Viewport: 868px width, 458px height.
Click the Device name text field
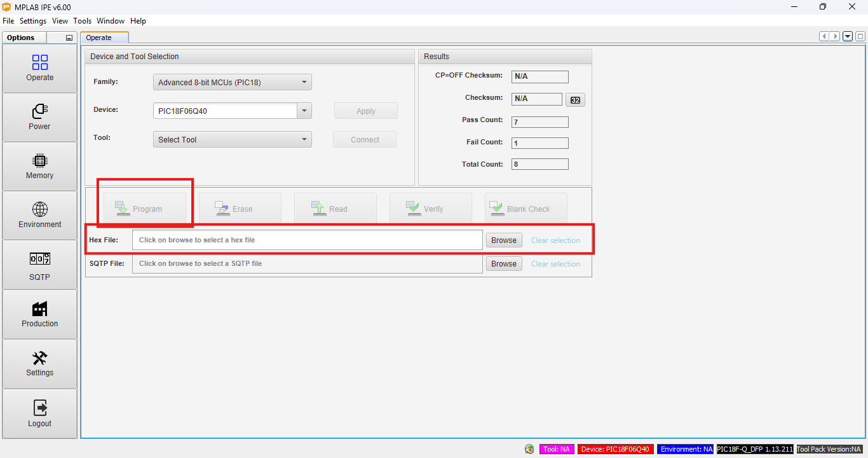225,111
